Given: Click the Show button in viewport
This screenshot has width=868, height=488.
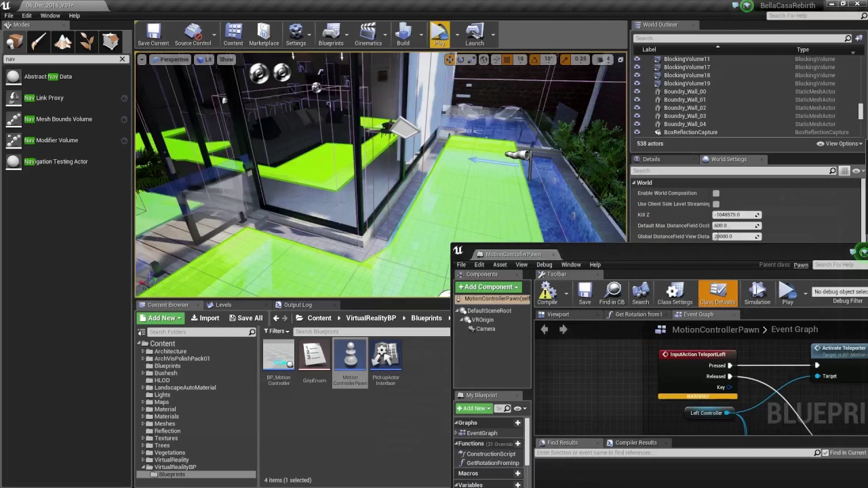Looking at the screenshot, I should pos(226,60).
